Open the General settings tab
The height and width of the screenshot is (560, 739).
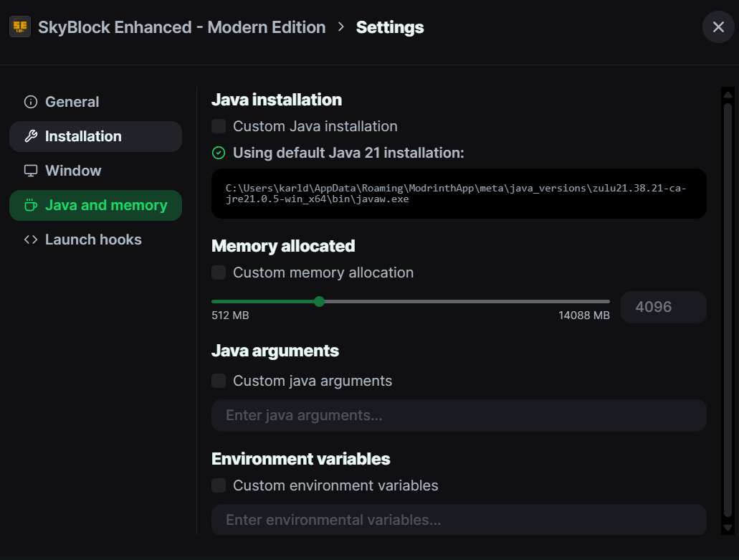coord(95,102)
